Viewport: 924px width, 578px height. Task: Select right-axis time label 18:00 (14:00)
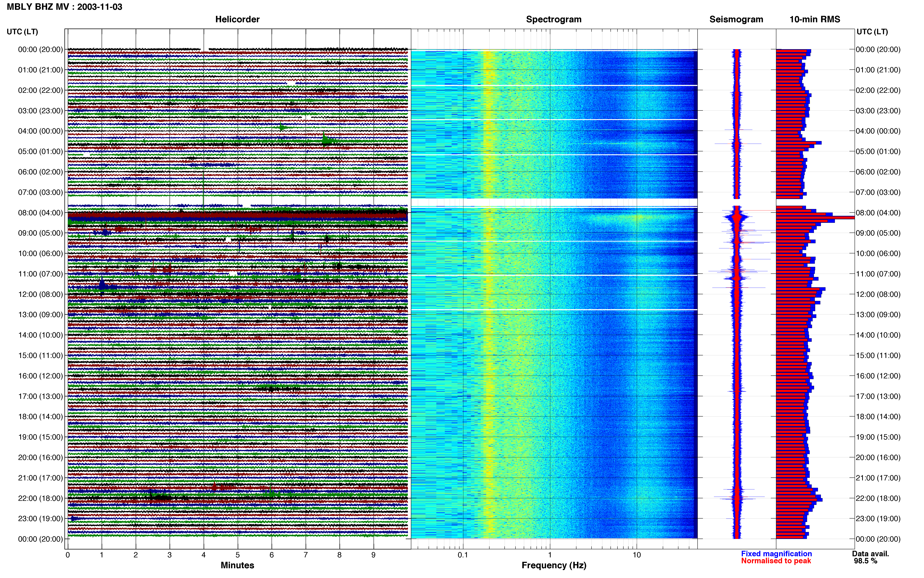(x=878, y=417)
